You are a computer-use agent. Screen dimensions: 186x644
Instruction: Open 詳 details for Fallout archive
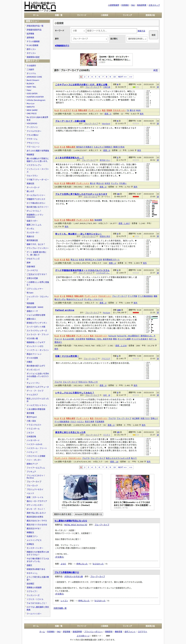coord(158,312)
